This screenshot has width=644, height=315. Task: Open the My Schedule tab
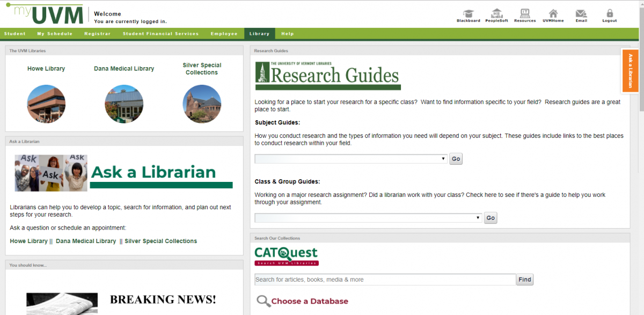(55, 34)
